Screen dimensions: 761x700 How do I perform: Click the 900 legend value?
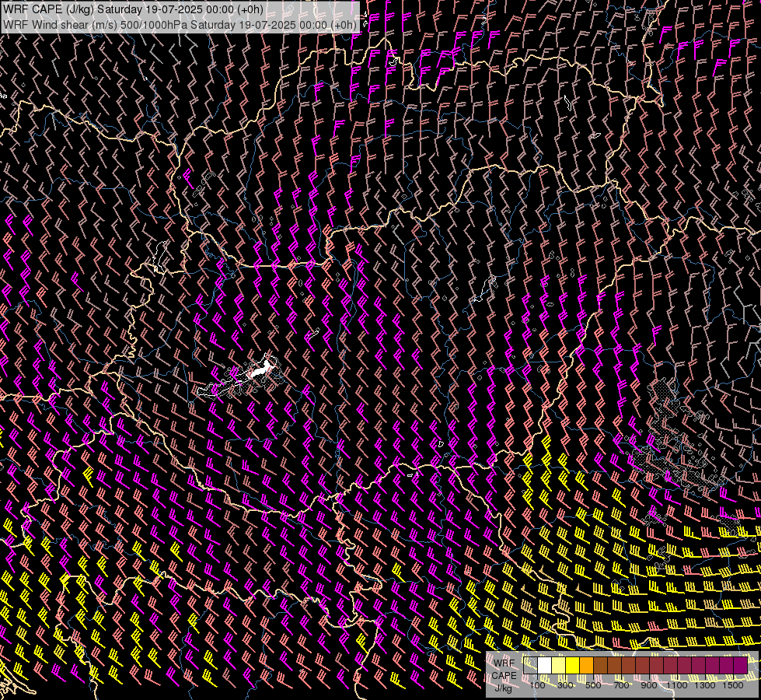pos(649,685)
